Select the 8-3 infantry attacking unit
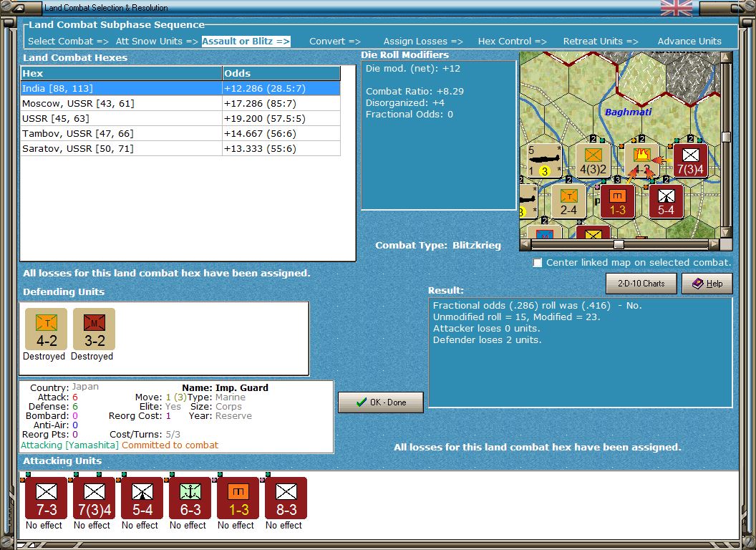Screen dimensions: 756x550 point(286,498)
